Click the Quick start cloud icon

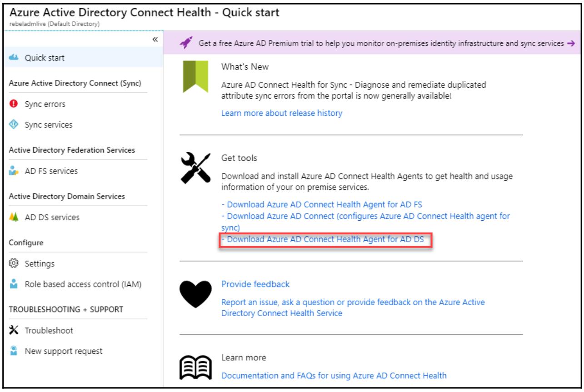14,58
